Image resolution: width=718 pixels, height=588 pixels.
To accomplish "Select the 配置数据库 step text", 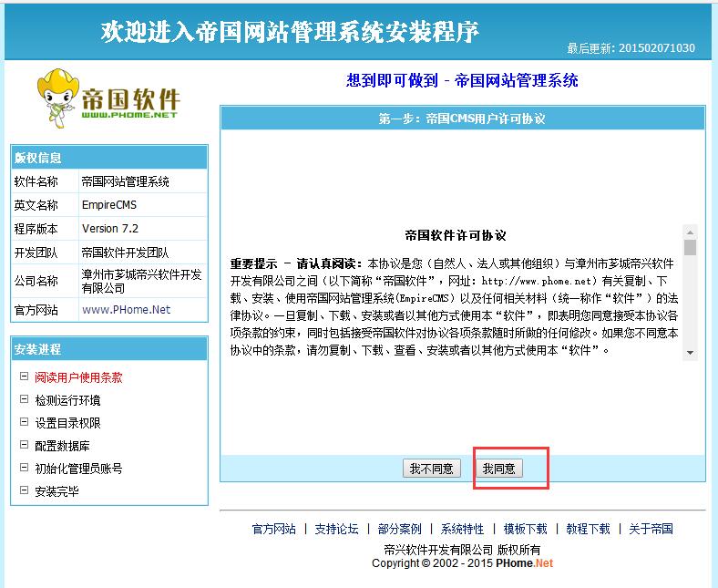I will coord(62,446).
